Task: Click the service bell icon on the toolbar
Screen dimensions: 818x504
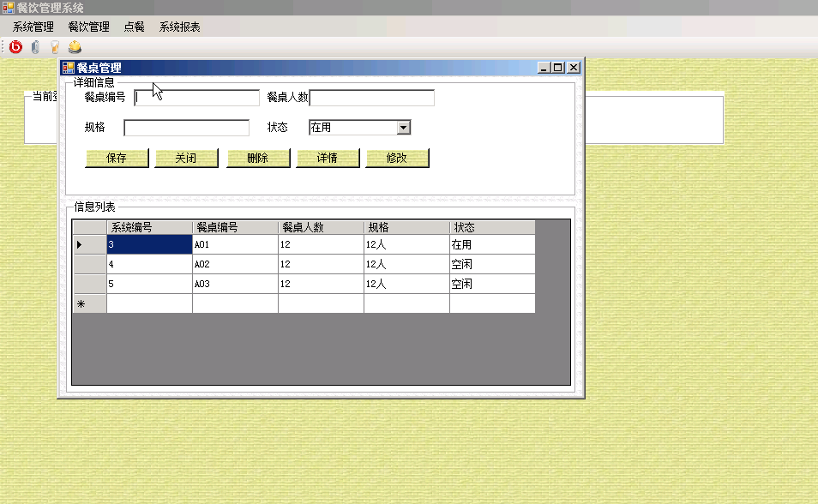Action: click(x=73, y=47)
